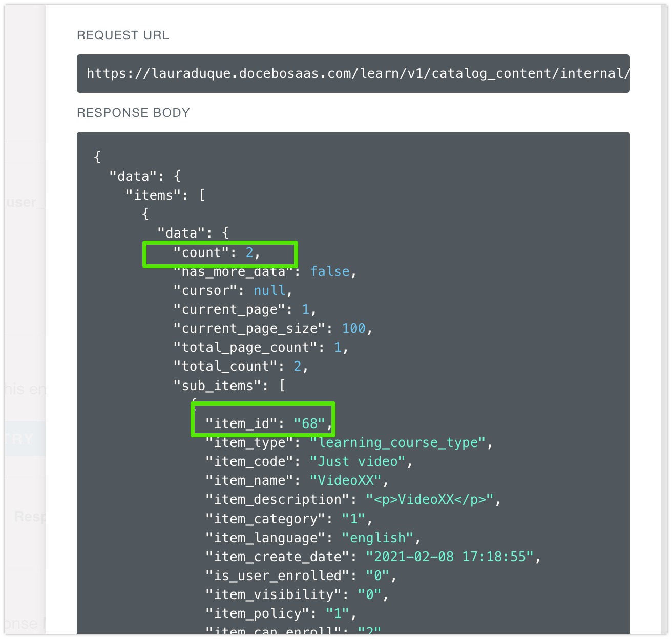This screenshot has height=639, width=672.
Task: Click the item_create_date timestamp value
Action: [450, 557]
